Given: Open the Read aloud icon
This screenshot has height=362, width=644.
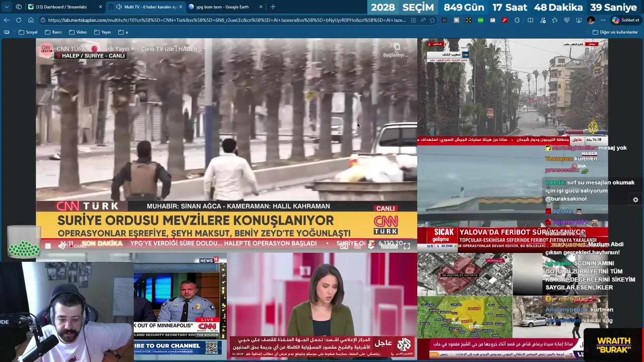Looking at the screenshot, I should click(423, 20).
